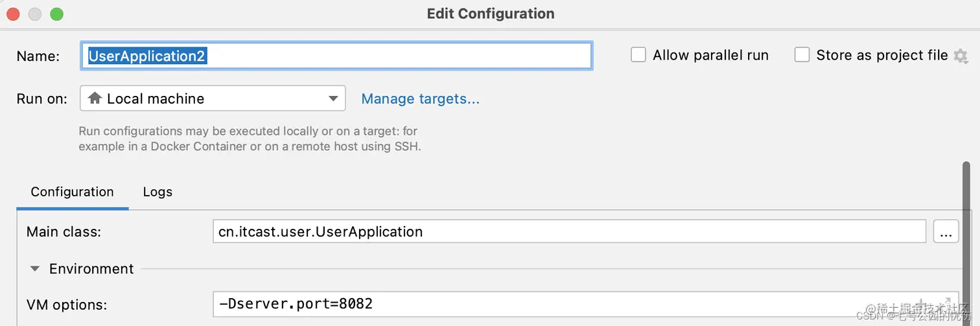
Task: Click the green zoom window button
Action: click(56, 14)
